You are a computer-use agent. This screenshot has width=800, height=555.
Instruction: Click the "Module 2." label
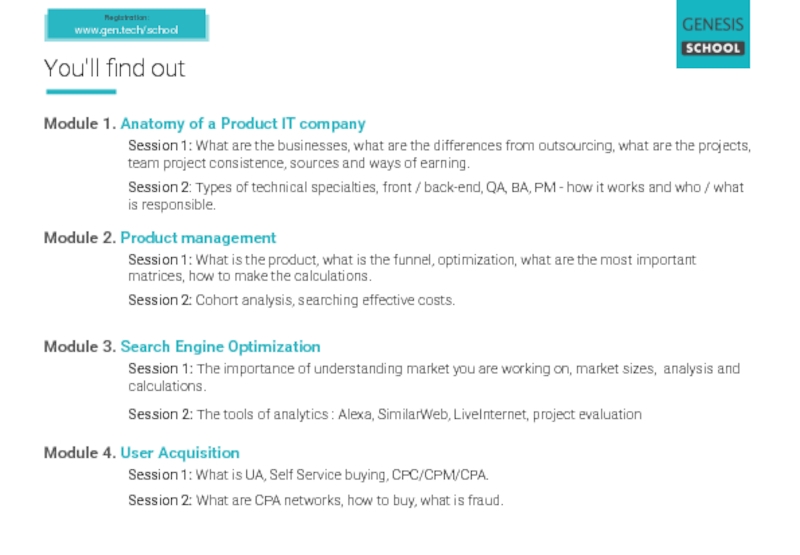79,238
